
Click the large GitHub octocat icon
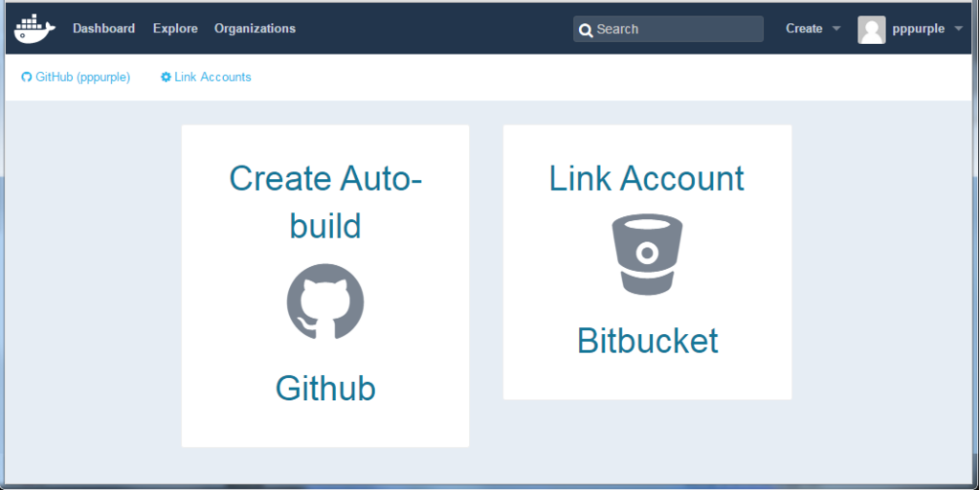325,301
